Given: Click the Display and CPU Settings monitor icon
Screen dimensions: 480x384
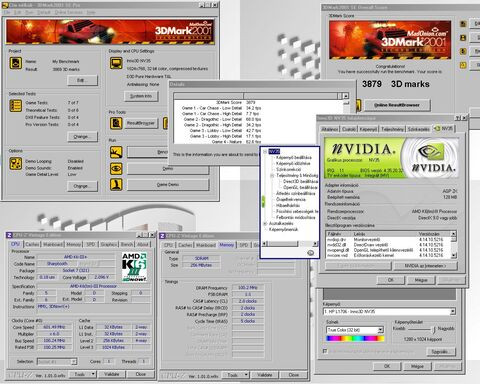Looking at the screenshot, I should tap(116, 63).
